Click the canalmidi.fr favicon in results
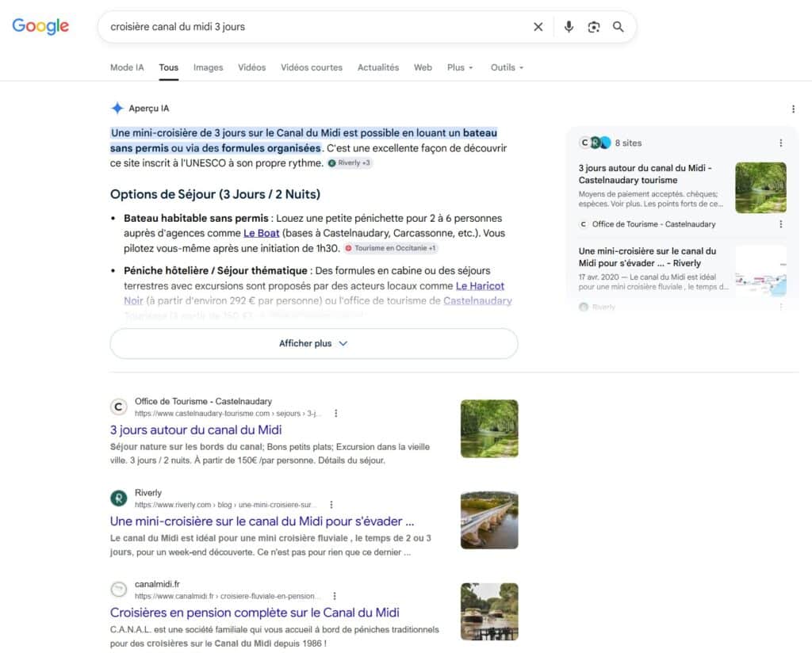Image resolution: width=812 pixels, height=653 pixels. (119, 590)
